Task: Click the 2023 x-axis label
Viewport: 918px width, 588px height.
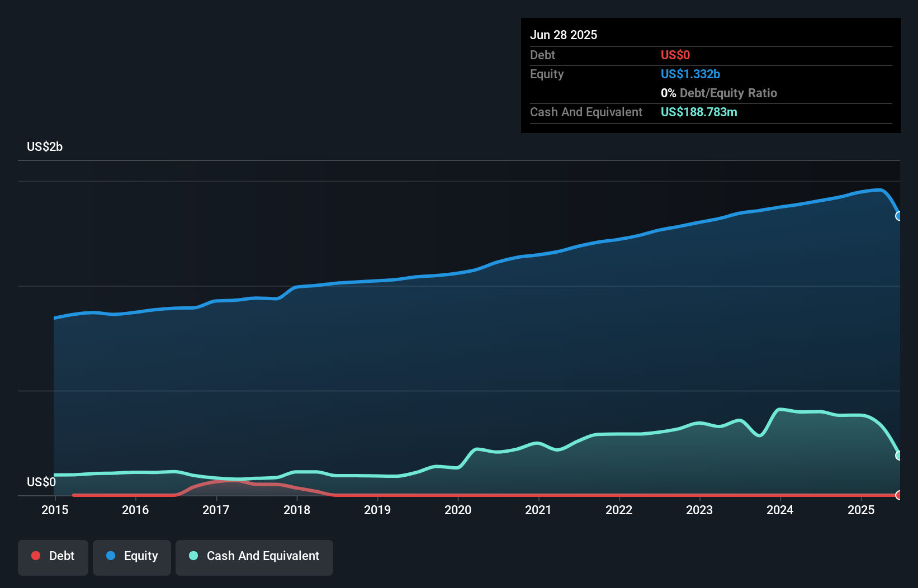Action: (699, 510)
